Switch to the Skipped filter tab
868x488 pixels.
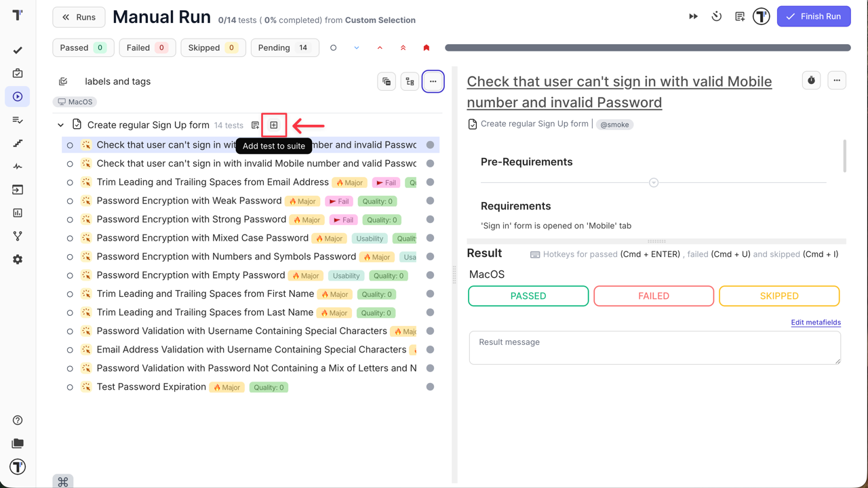(x=213, y=47)
